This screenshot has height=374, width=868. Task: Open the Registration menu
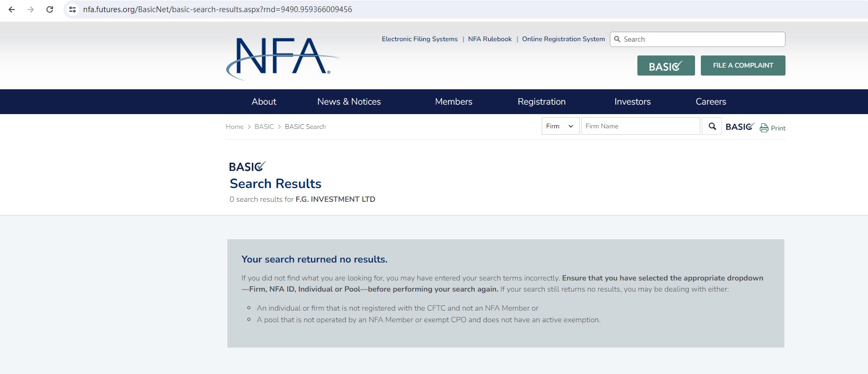pyautogui.click(x=542, y=101)
